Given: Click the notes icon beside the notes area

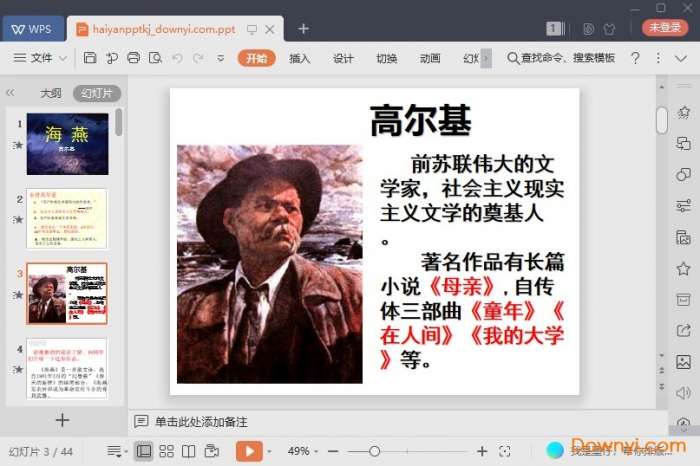Looking at the screenshot, I should (x=141, y=421).
